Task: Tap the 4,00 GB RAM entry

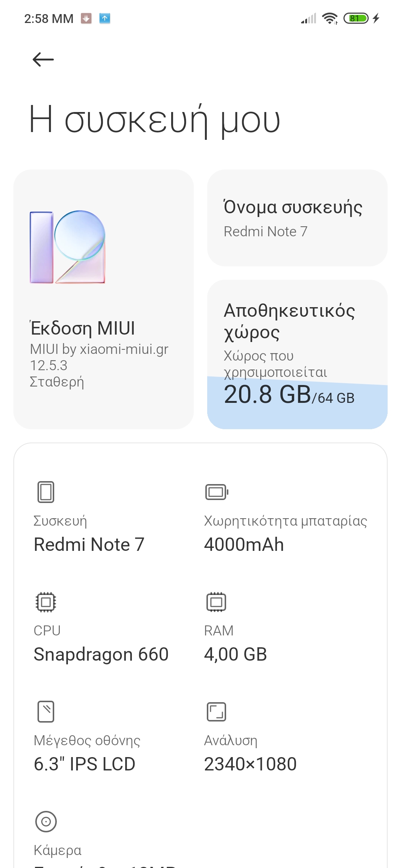Action: click(235, 654)
